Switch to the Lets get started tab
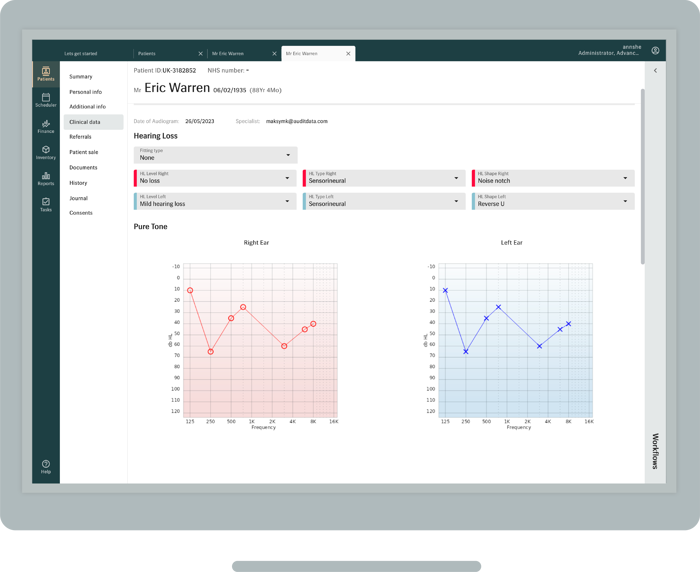The height and width of the screenshot is (572, 700). 81,54
